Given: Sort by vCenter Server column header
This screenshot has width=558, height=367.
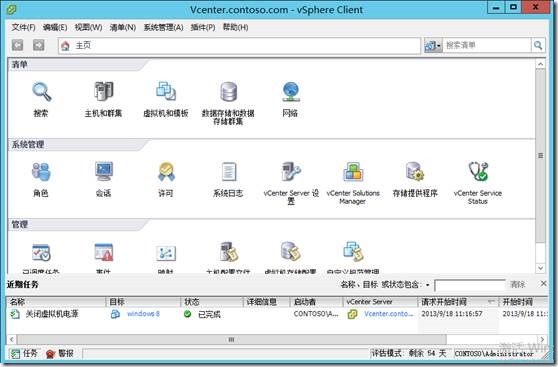Looking at the screenshot, I should click(x=380, y=302).
